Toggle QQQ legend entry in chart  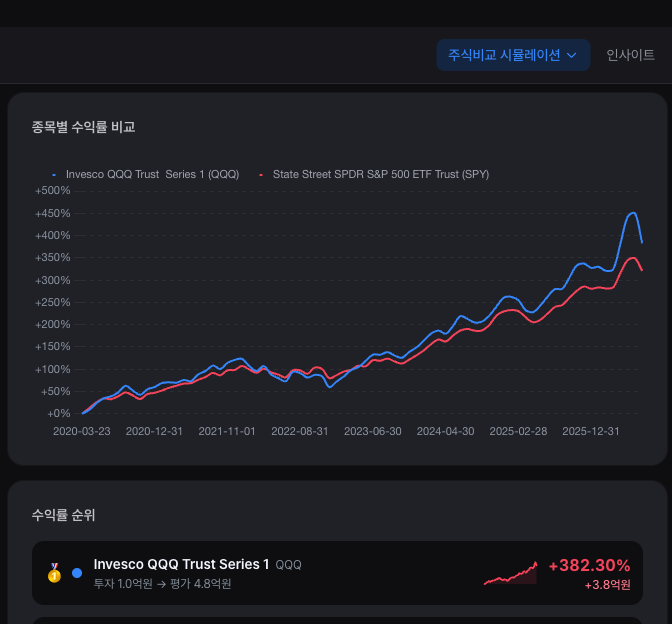tap(145, 174)
